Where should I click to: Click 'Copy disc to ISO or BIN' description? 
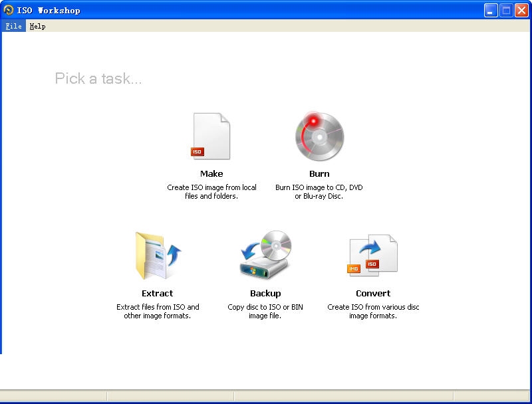tap(265, 312)
